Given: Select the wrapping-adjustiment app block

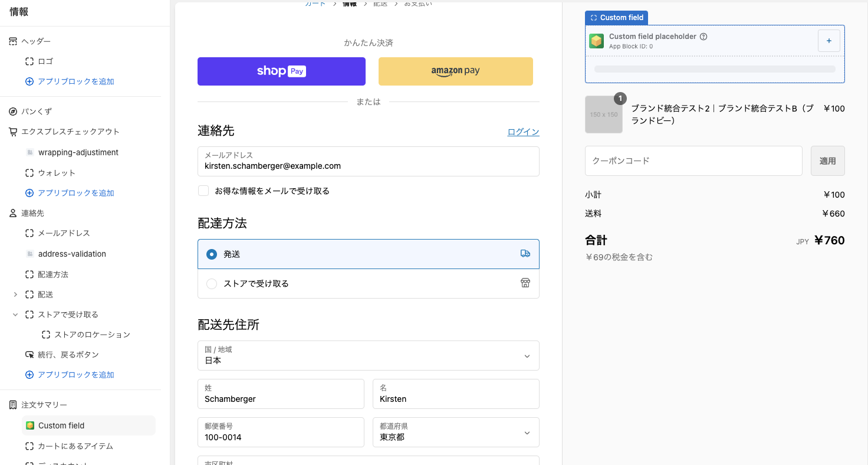Looking at the screenshot, I should click(78, 152).
